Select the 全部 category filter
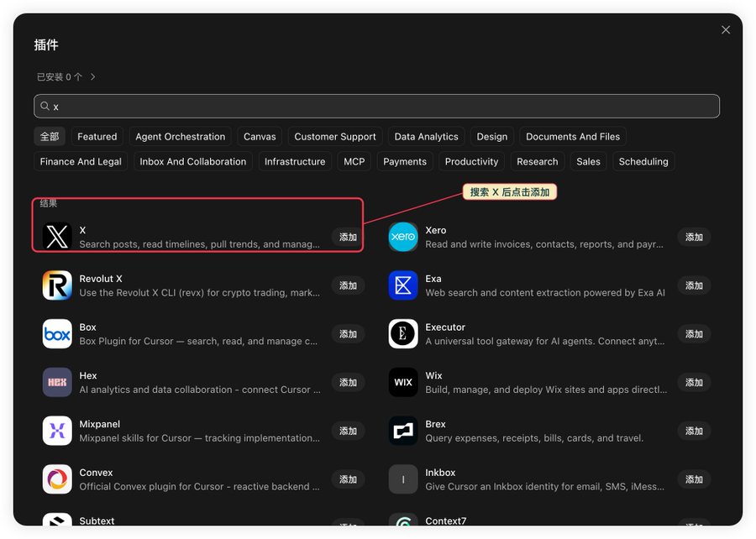This screenshot has height=539, width=756. coord(50,136)
